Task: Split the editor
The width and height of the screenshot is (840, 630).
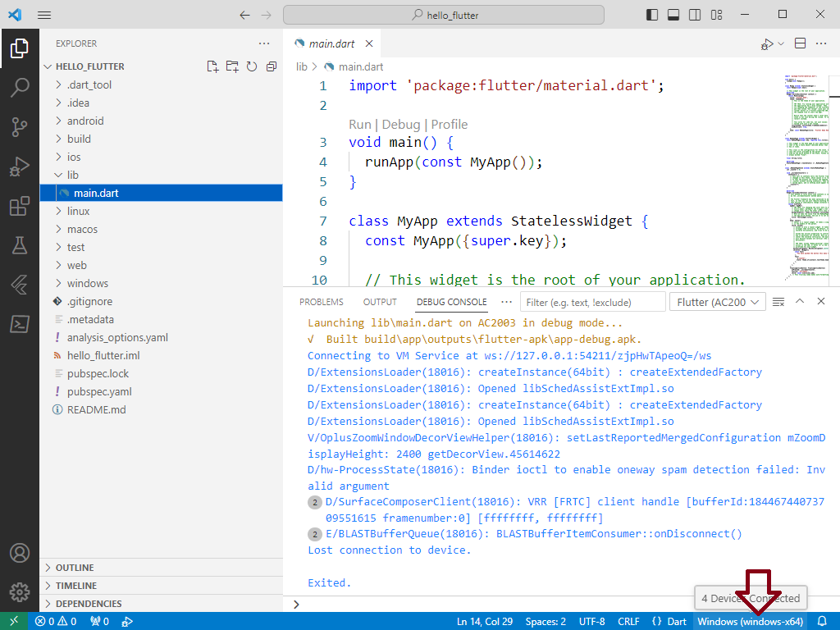Action: pyautogui.click(x=801, y=43)
